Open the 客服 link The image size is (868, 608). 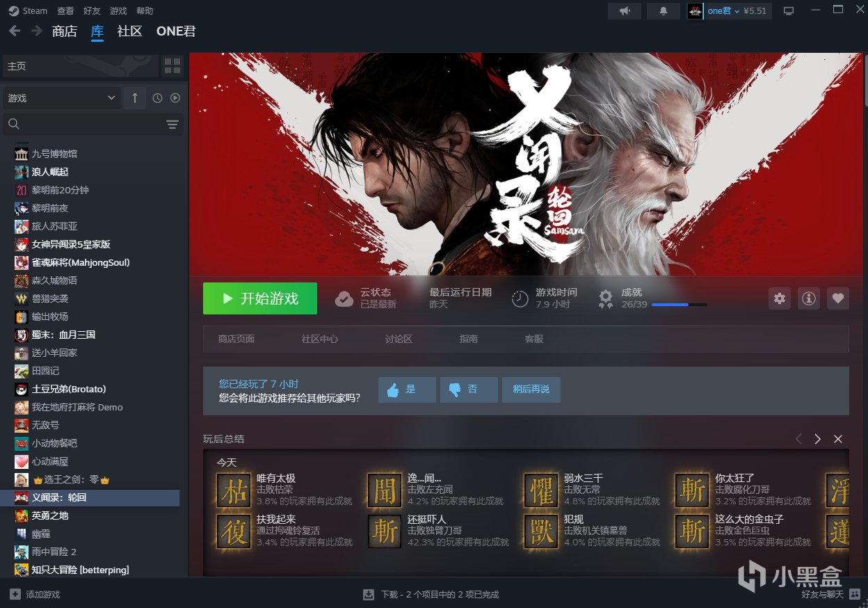533,339
